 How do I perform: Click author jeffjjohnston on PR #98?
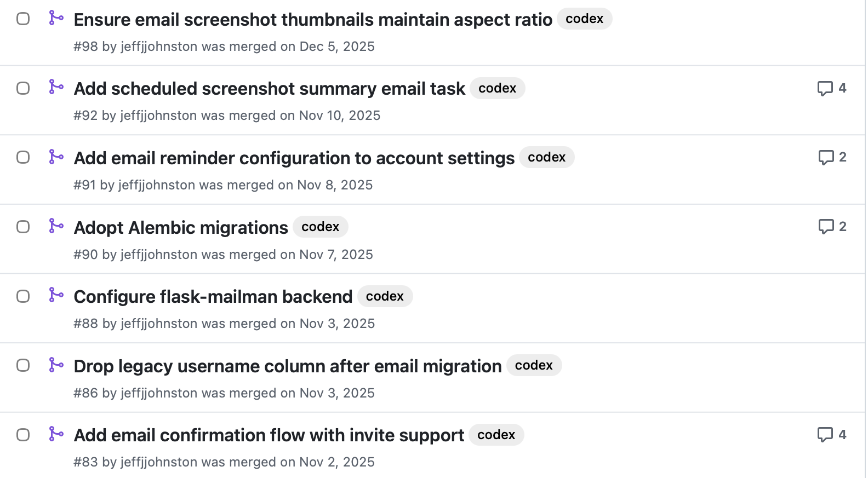[x=159, y=47]
